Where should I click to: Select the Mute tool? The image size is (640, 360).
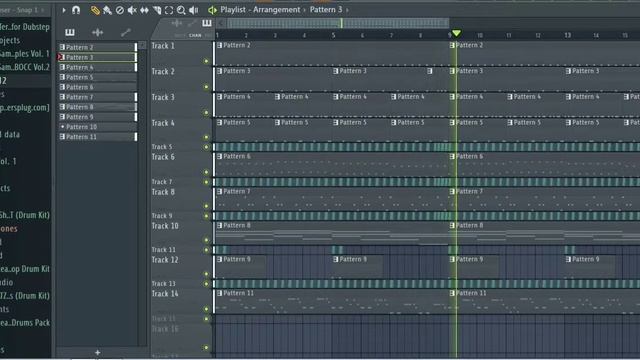tap(132, 10)
